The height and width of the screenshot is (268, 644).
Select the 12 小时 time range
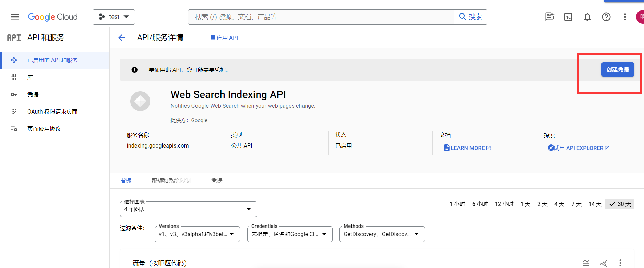pyautogui.click(x=504, y=204)
